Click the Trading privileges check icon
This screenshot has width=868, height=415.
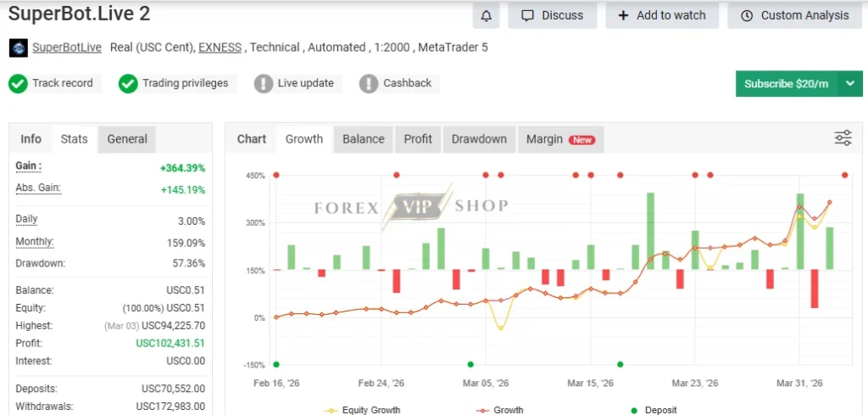coord(128,84)
